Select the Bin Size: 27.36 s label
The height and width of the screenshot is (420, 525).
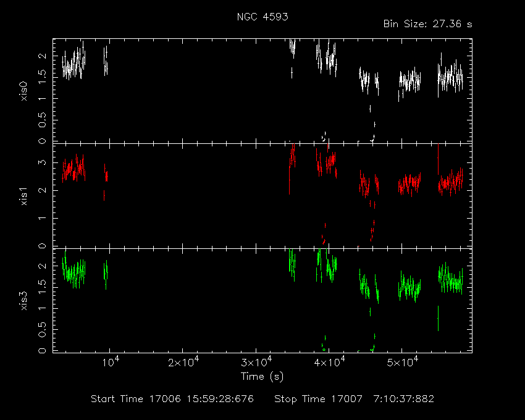click(427, 24)
